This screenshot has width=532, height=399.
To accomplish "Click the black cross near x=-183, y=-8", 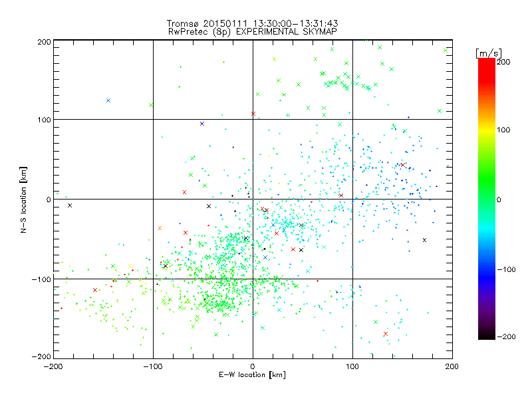I will click(70, 205).
